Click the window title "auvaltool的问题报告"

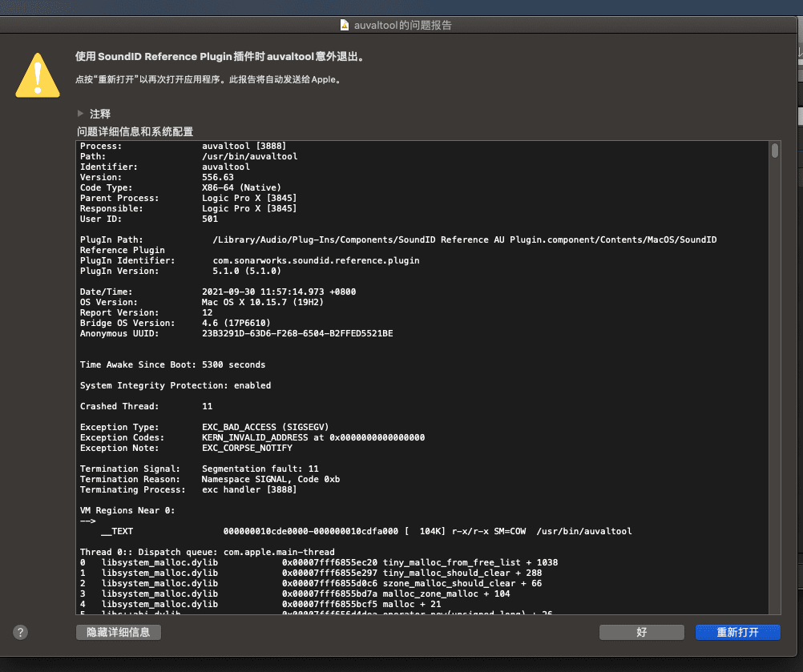[x=402, y=25]
